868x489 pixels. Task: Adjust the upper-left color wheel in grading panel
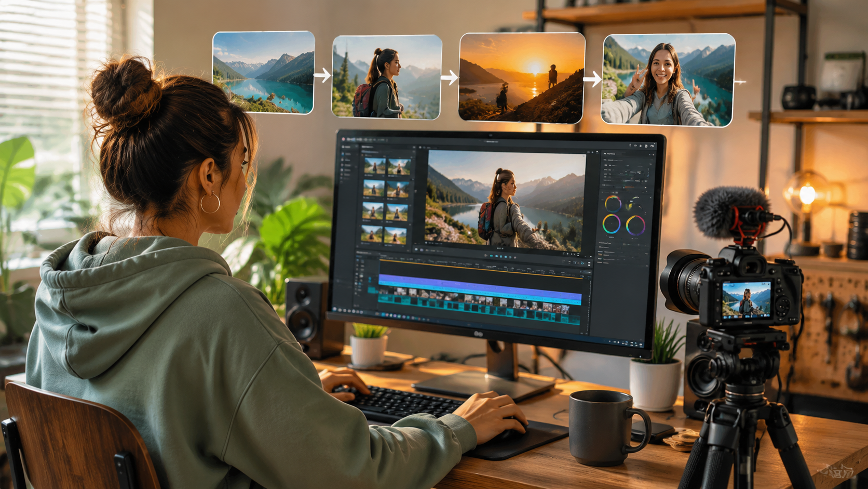click(x=613, y=203)
